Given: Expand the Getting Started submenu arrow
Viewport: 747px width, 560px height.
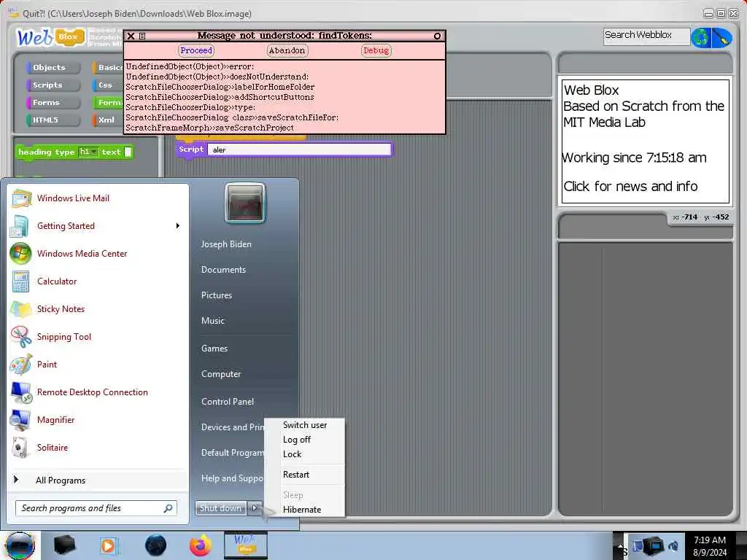Looking at the screenshot, I should point(178,226).
